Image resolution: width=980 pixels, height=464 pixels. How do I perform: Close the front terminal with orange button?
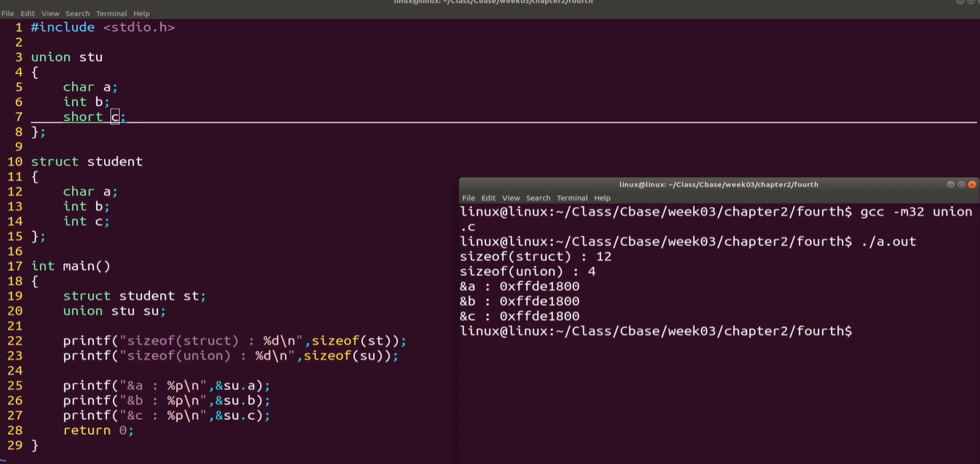[x=971, y=185]
